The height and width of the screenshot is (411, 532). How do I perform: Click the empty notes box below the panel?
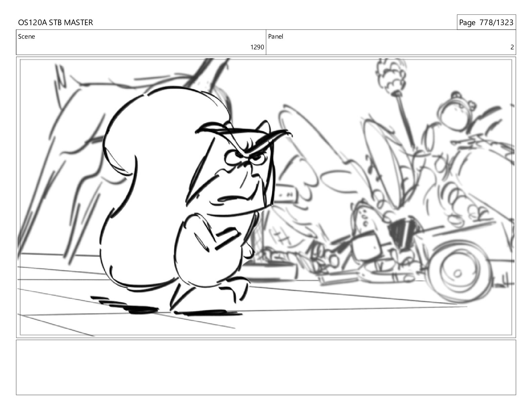(266, 367)
